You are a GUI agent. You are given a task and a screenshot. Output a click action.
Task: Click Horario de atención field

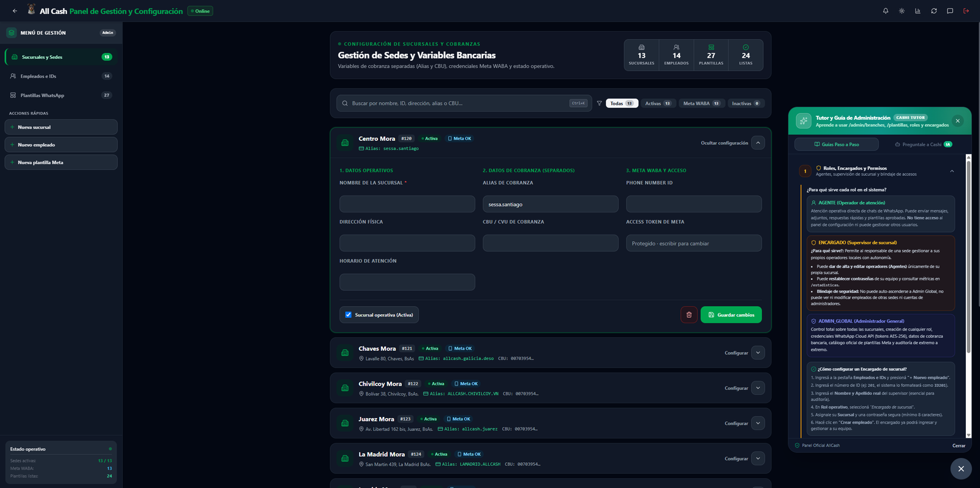(x=407, y=282)
